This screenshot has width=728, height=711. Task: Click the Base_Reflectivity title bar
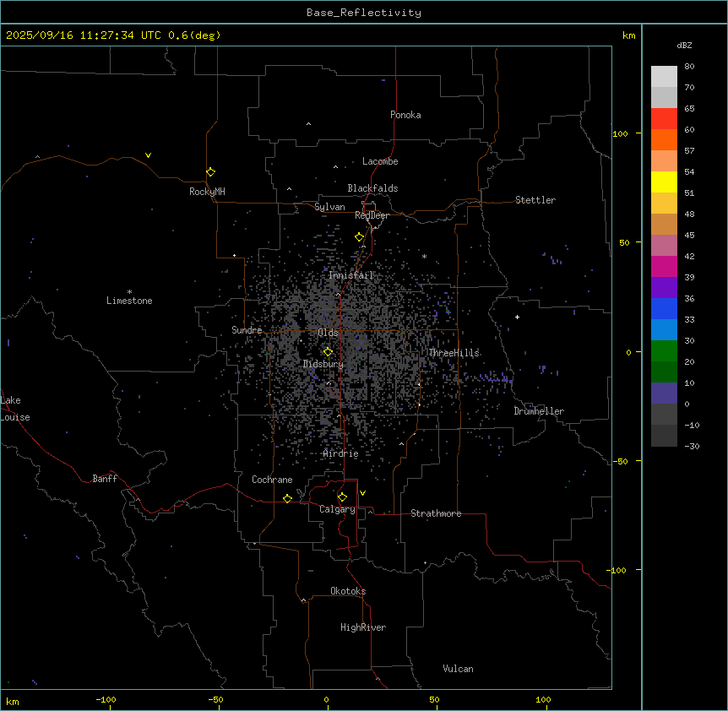tap(363, 13)
